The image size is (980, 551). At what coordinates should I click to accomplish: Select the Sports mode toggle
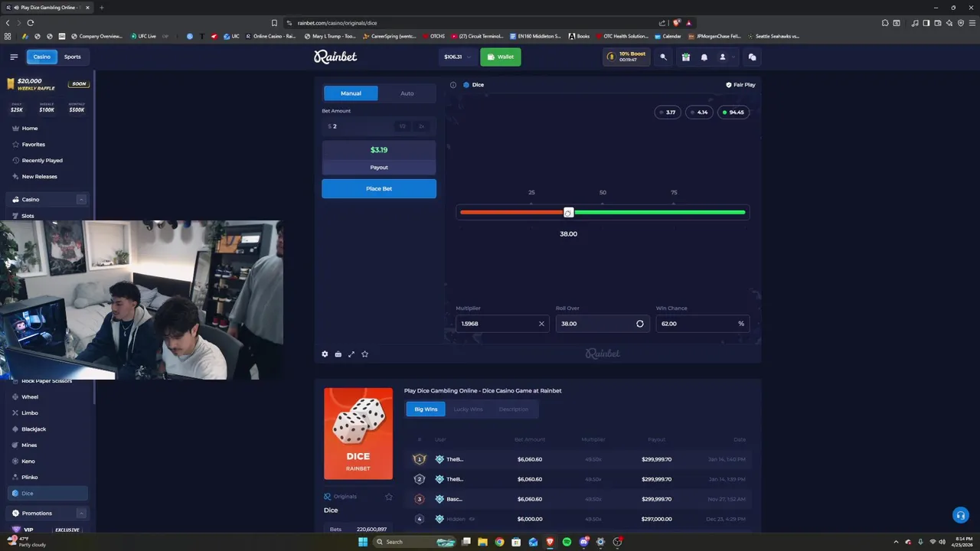[x=72, y=57]
